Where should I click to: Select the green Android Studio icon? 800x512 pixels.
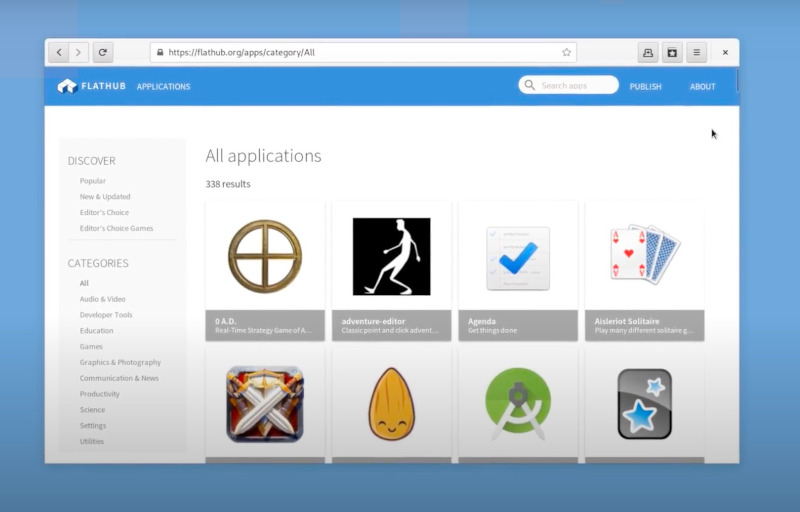(518, 404)
